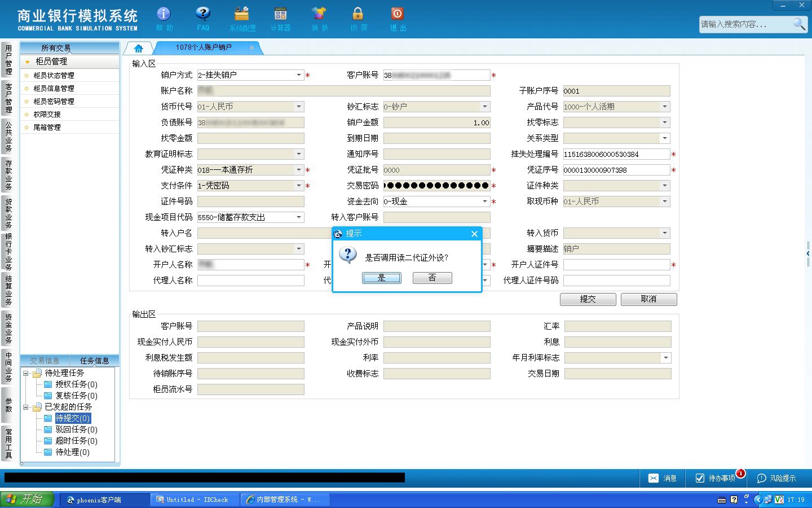The height and width of the screenshot is (508, 812).
Task: Collapse the 待处理任务 tree node
Action: [x=25, y=373]
